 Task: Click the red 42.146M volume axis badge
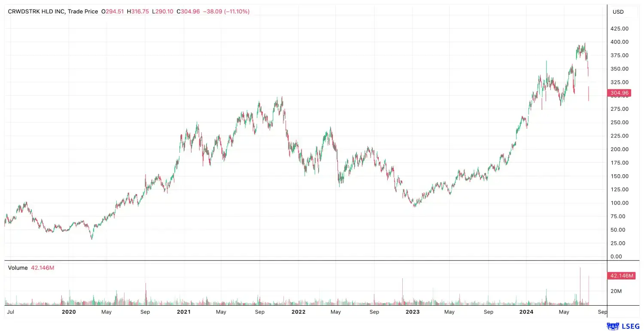[x=621, y=276]
